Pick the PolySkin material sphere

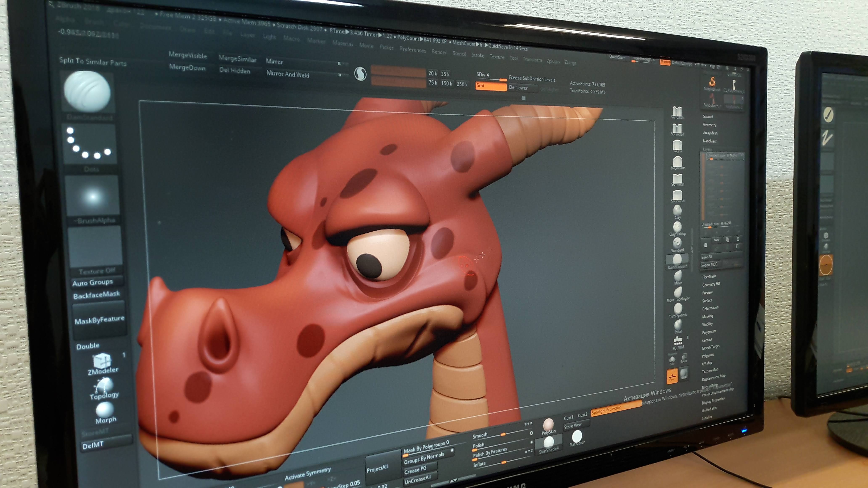548,426
